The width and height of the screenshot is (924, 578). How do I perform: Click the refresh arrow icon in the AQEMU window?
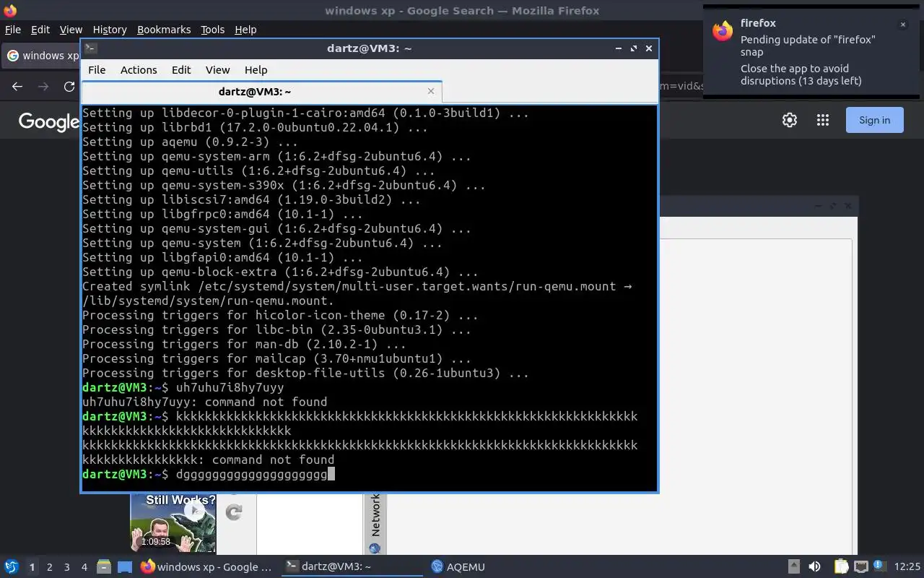[x=233, y=512]
